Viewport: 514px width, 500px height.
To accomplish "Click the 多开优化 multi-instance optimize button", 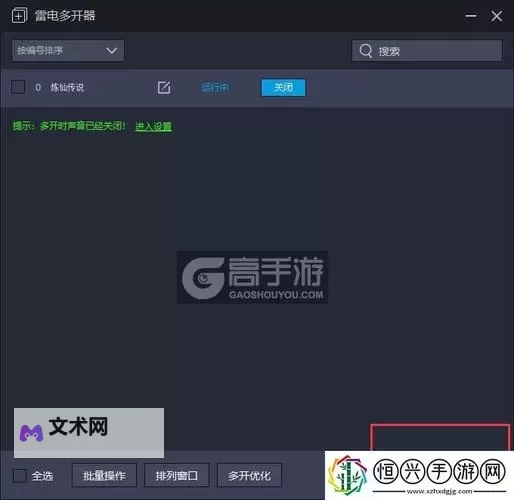I will tap(249, 475).
